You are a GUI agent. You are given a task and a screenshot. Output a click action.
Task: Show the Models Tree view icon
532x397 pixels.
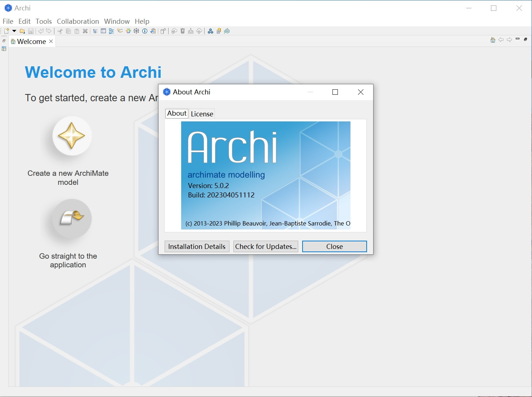coord(95,31)
